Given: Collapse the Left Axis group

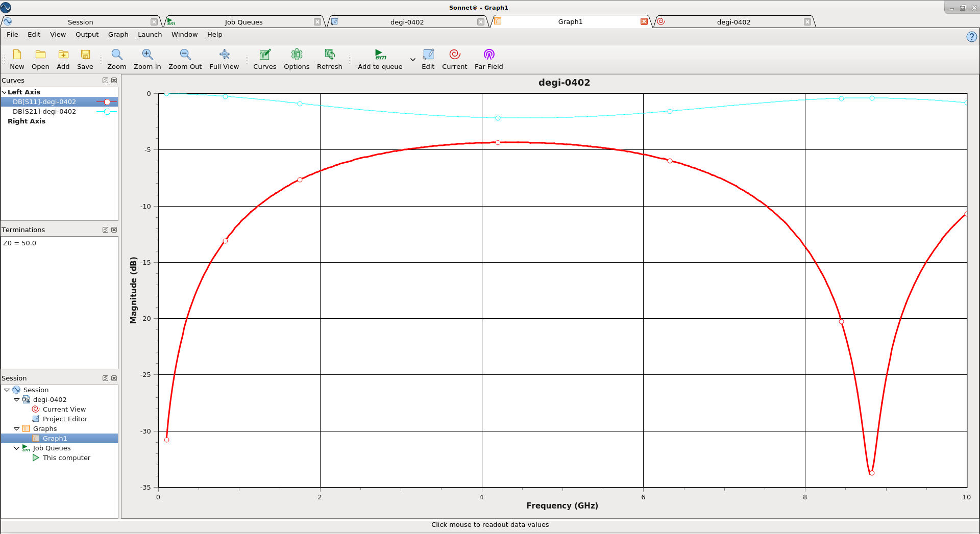Looking at the screenshot, I should click(x=4, y=92).
